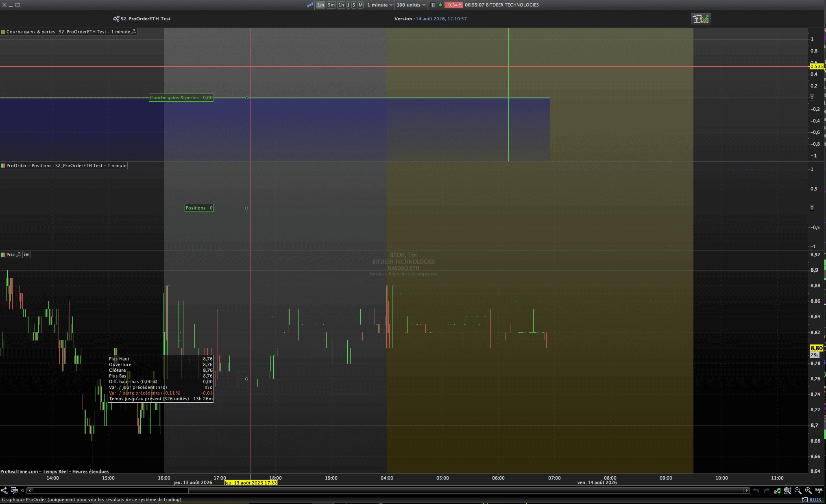Click the yellow 8,80 current price label
Screen dimensions: 826x504
click(816, 348)
